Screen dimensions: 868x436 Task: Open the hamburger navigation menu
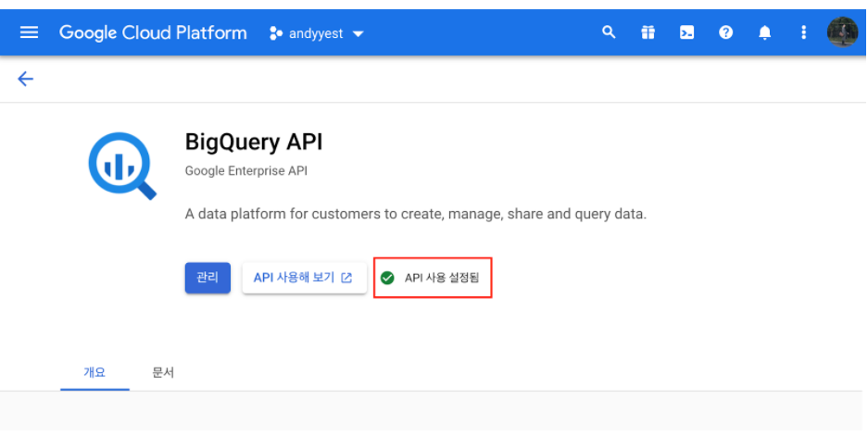[x=29, y=32]
